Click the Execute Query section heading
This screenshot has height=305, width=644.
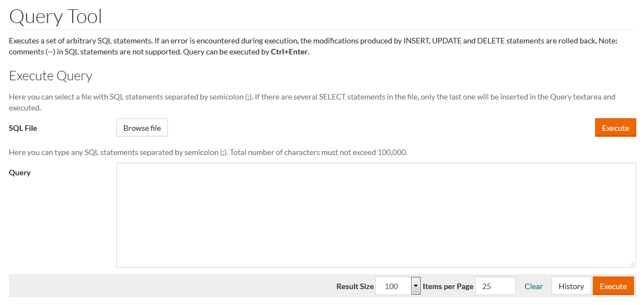[x=51, y=76]
